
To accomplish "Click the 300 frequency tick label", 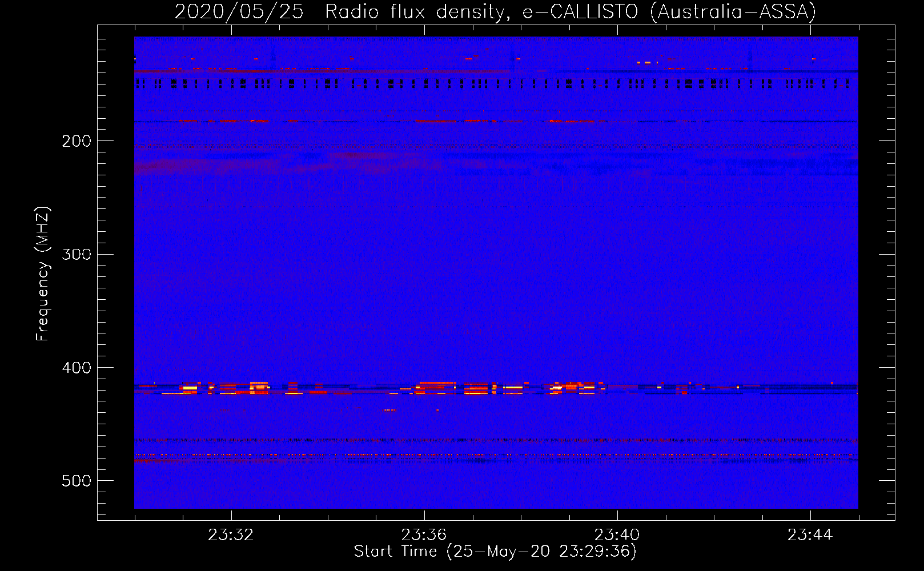I will coord(77,254).
